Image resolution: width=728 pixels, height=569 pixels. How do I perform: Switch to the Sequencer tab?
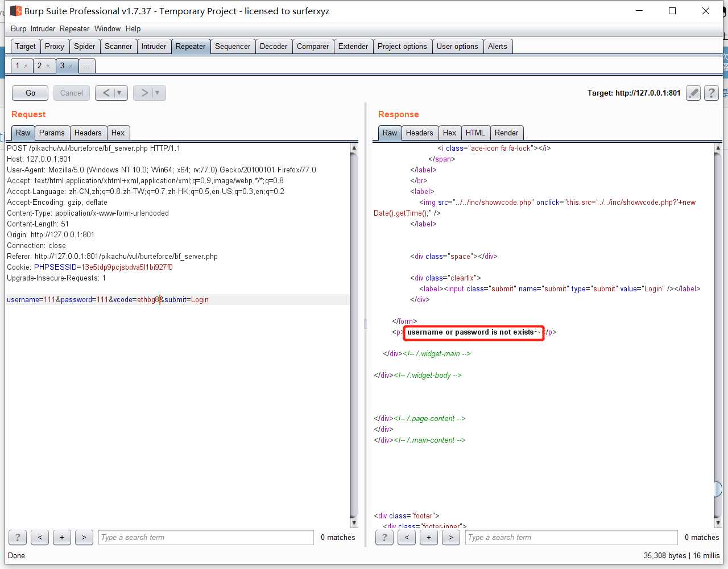tap(233, 46)
